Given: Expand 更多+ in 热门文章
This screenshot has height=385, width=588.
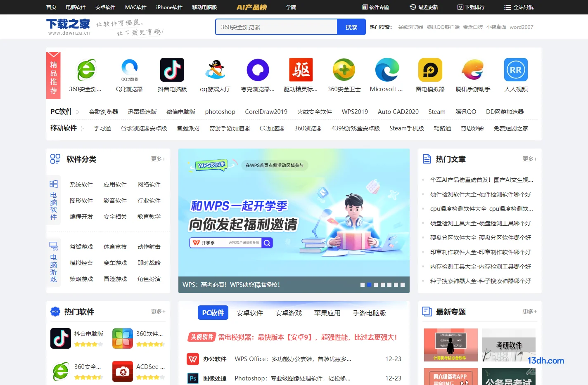Looking at the screenshot, I should click(x=530, y=159).
